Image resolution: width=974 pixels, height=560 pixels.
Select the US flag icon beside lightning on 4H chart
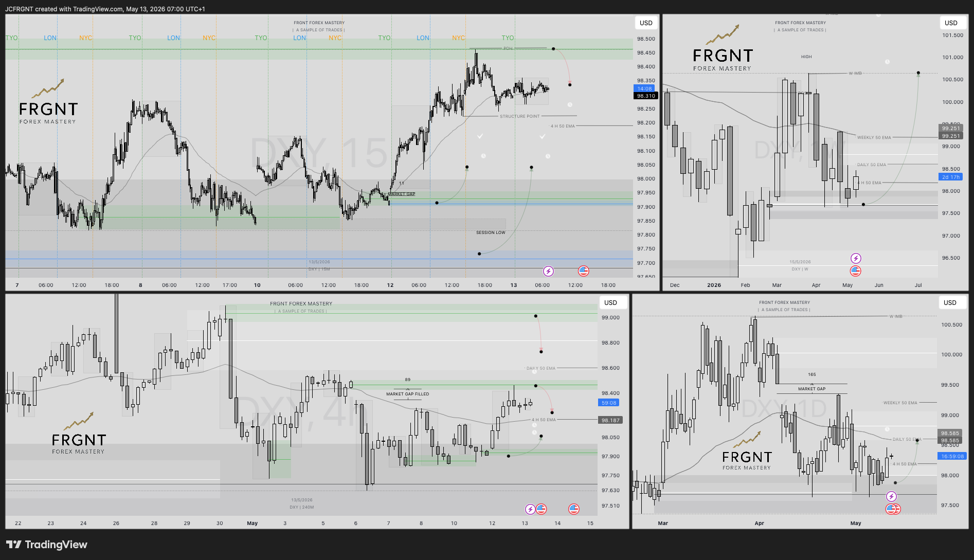coord(541,509)
